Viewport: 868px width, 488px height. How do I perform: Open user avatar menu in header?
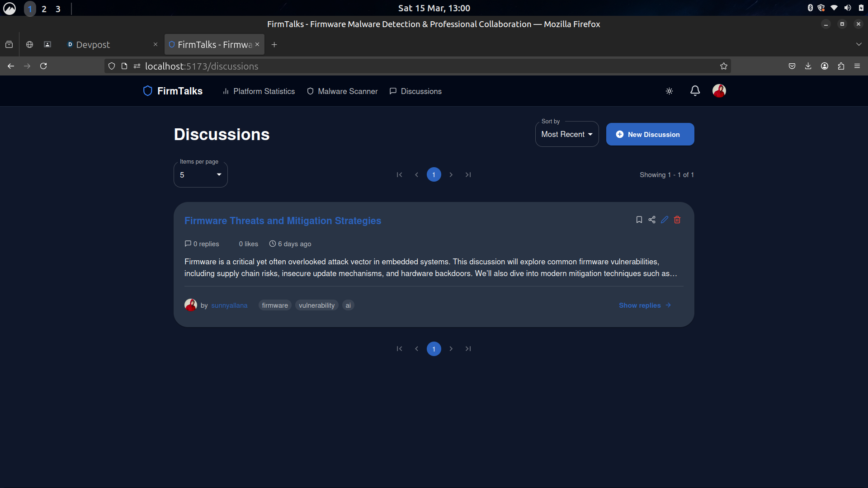(x=719, y=91)
